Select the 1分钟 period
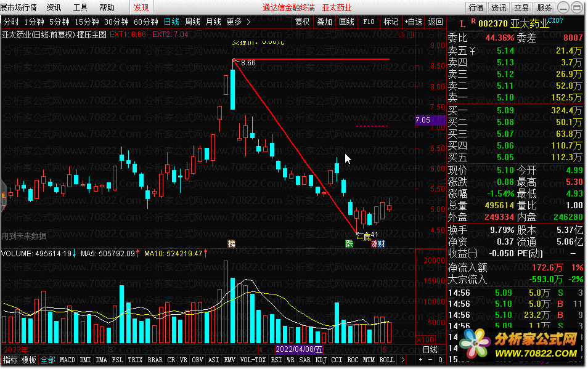Viewport: 588px width, 369px height. point(34,22)
